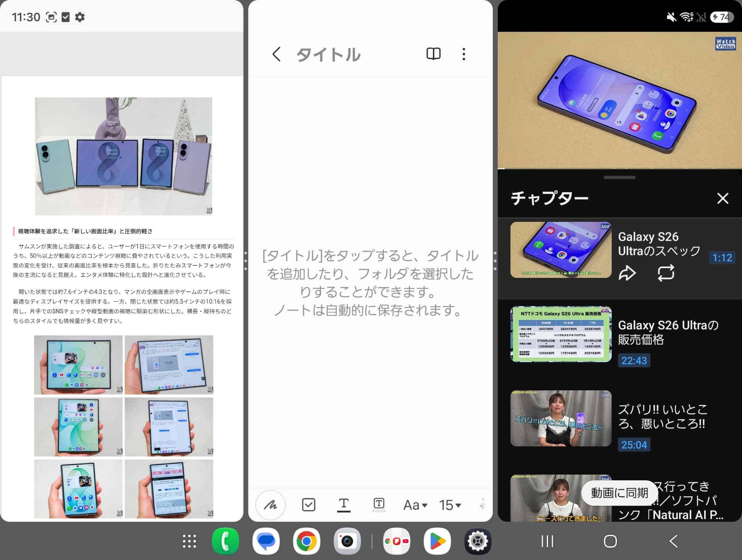Tap the battery 74 indicator
742x560 pixels.
722,17
